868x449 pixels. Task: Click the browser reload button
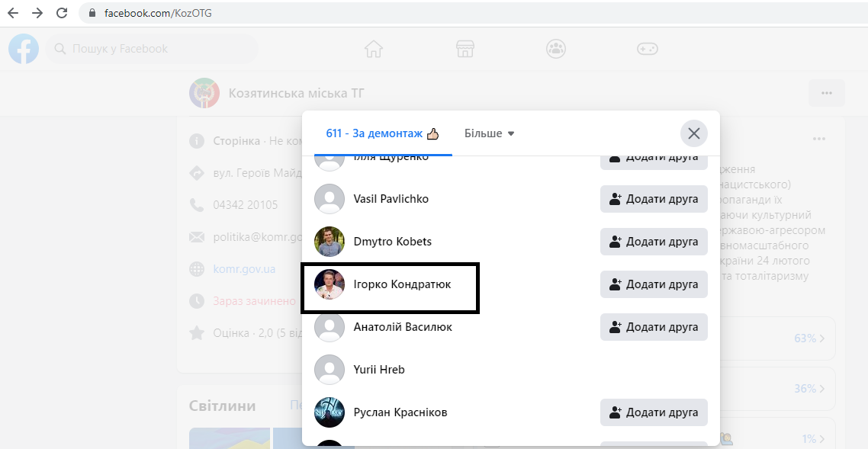click(63, 13)
